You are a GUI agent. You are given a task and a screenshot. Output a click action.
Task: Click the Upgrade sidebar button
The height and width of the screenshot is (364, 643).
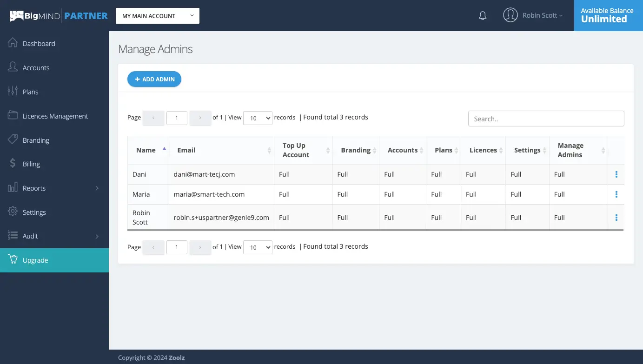tap(54, 260)
